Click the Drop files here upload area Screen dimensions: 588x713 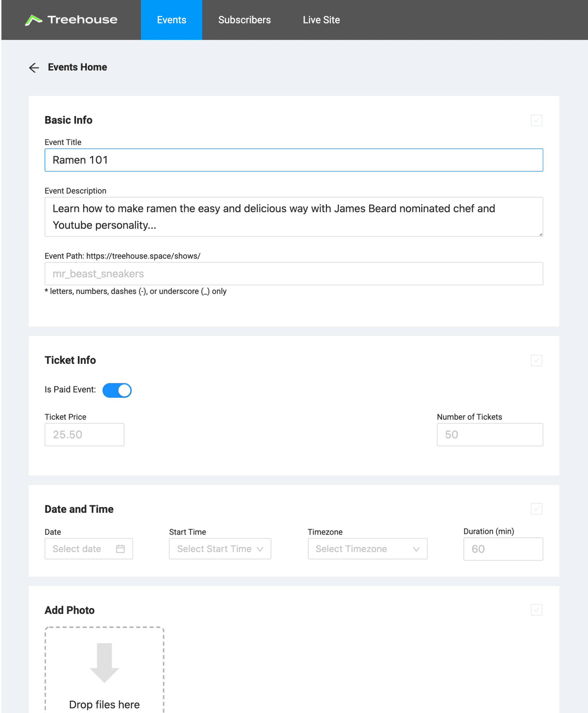pyautogui.click(x=104, y=669)
